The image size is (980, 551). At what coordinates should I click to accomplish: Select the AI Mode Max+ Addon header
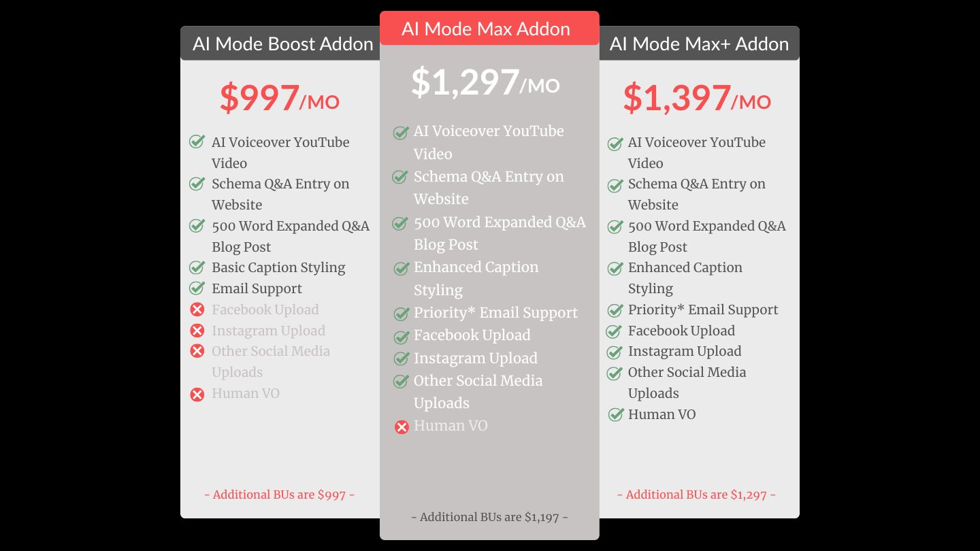700,44
